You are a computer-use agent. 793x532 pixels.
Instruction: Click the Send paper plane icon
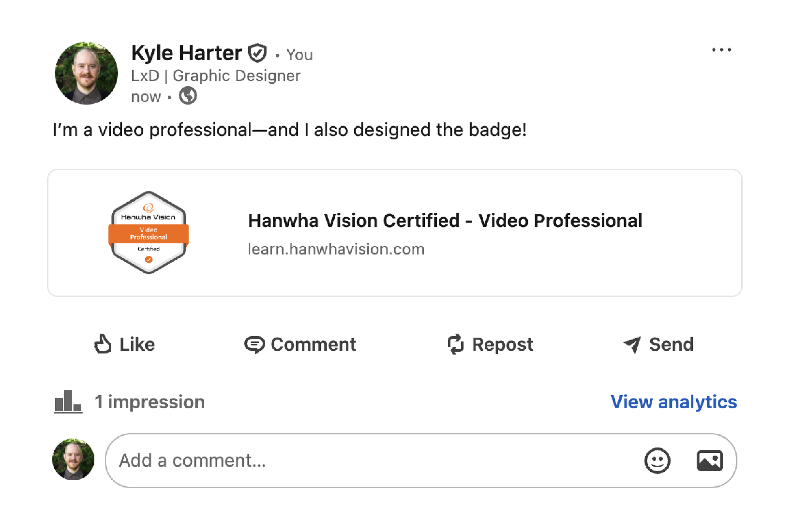coord(632,345)
